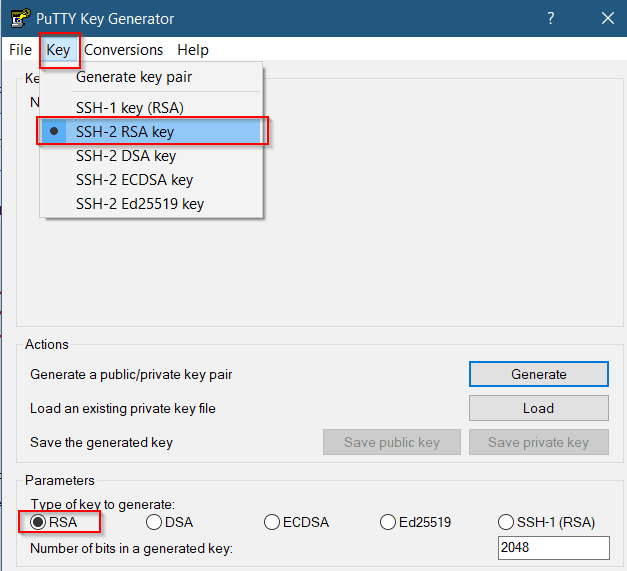The width and height of the screenshot is (627, 571).
Task: Click the PuTTY Key Generator title bar icon
Action: coord(20,18)
